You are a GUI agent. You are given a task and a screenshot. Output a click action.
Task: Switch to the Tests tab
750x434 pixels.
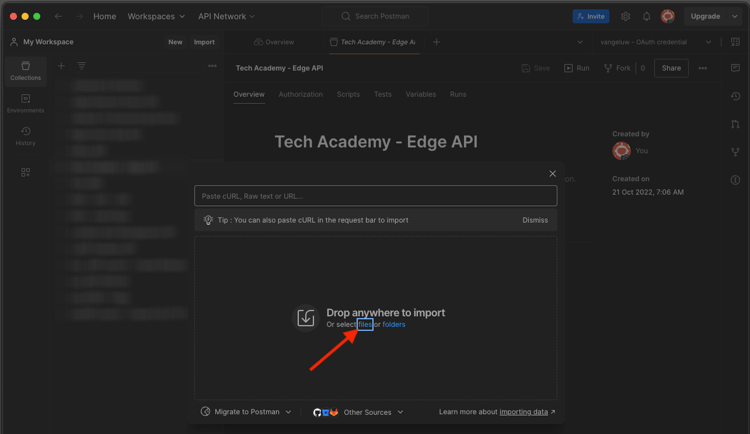pos(383,94)
